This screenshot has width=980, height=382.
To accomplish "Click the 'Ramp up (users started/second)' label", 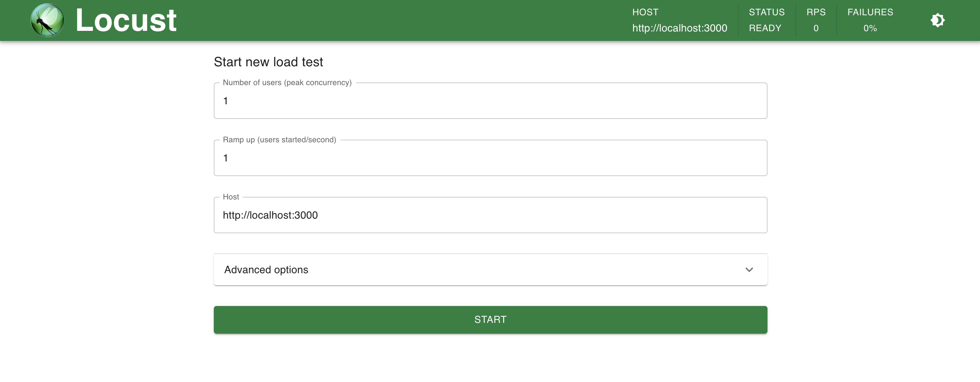I will click(x=279, y=140).
